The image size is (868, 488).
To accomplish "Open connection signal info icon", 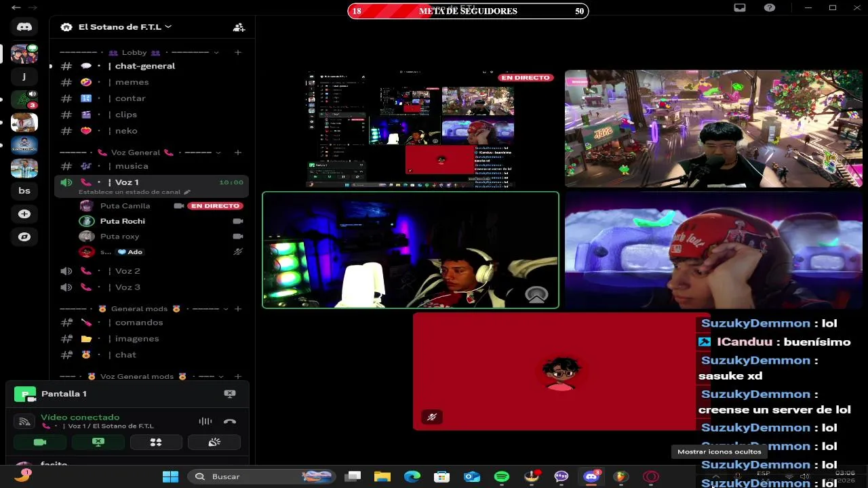I will (24, 422).
